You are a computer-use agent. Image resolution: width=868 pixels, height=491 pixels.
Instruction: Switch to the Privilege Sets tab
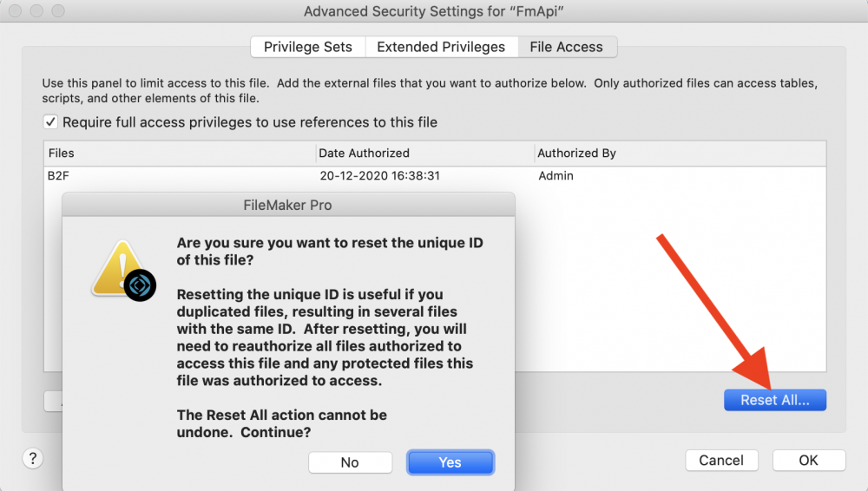point(307,47)
